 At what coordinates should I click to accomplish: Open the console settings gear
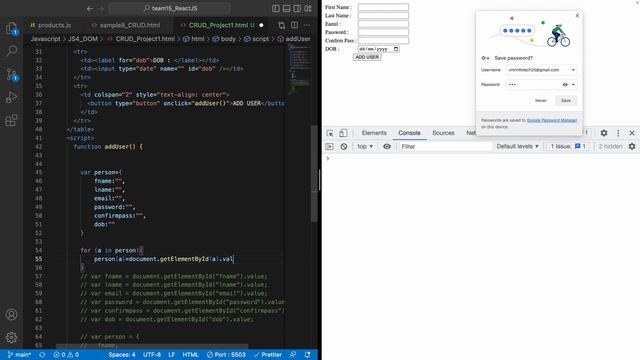(632, 146)
